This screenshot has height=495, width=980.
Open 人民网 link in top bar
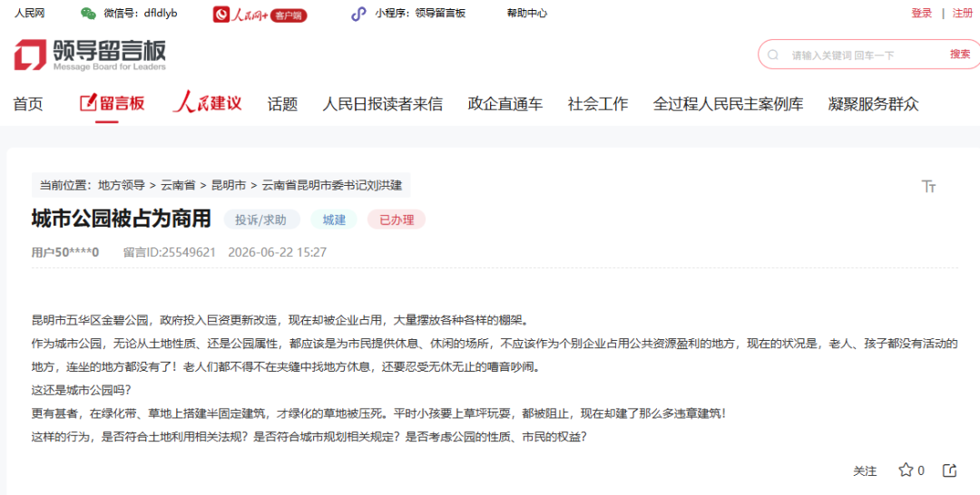[29, 13]
